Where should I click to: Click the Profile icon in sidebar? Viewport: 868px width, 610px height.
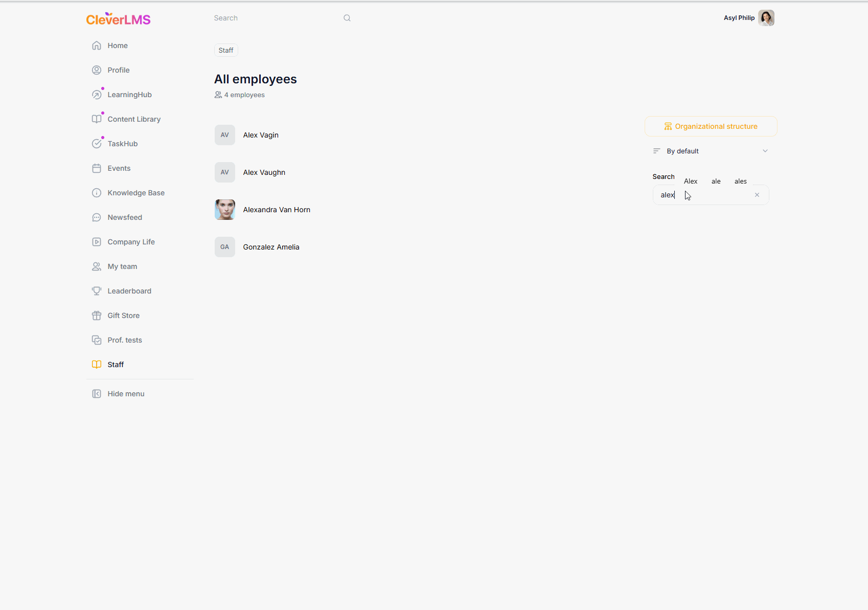coord(97,70)
